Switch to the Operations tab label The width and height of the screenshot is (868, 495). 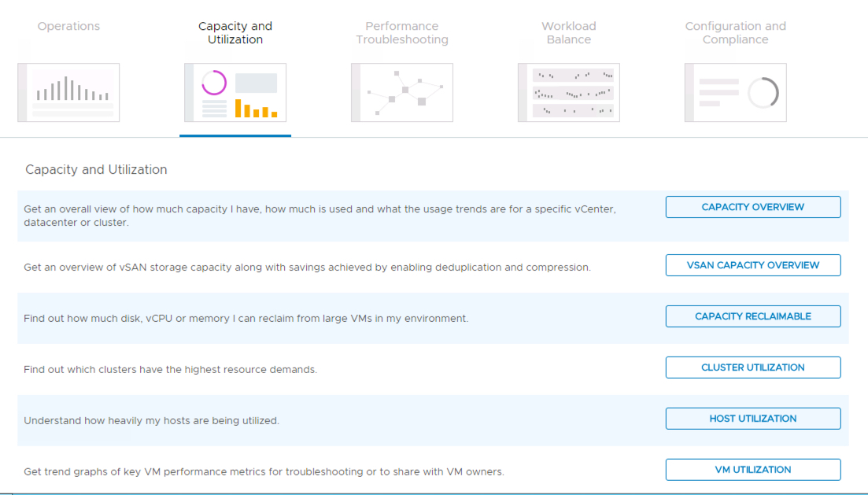(68, 26)
